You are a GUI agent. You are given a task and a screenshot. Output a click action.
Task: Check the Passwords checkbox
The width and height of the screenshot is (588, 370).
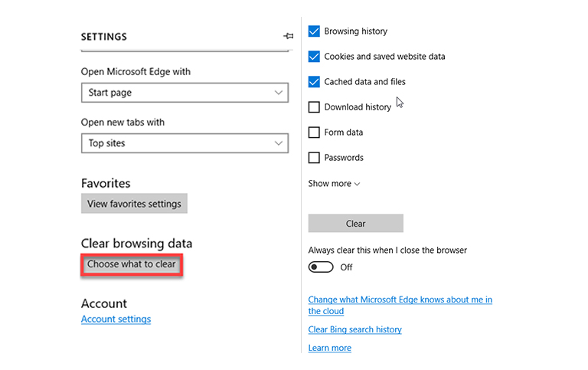[314, 158]
